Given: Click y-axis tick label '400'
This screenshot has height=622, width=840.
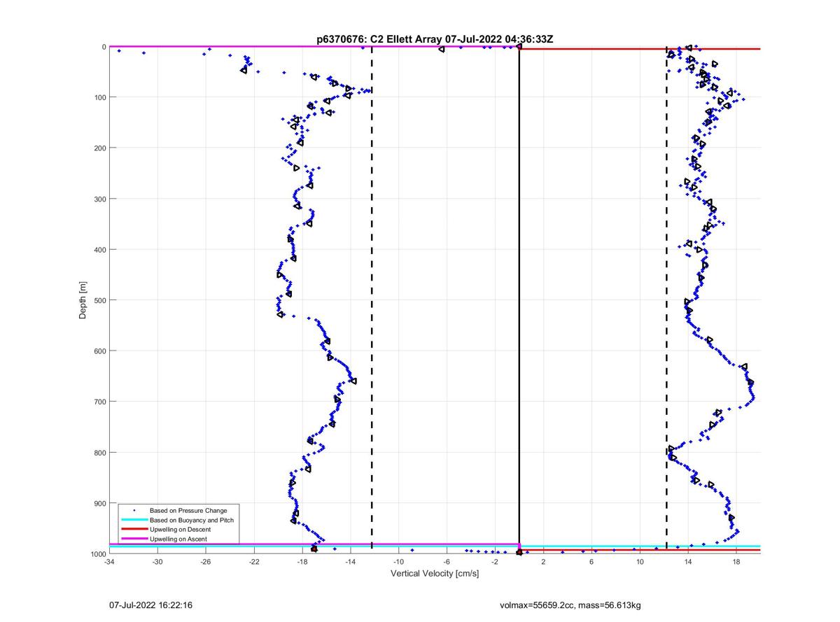Looking at the screenshot, I should coord(99,249).
